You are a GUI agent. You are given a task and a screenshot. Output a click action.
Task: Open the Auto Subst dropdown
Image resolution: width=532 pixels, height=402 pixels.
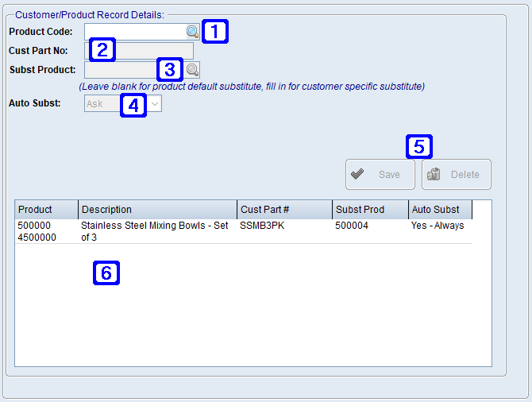[123, 103]
